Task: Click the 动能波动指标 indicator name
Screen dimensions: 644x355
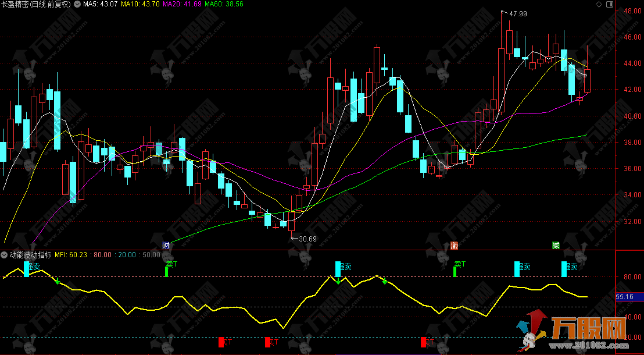Action: pyautogui.click(x=30, y=255)
